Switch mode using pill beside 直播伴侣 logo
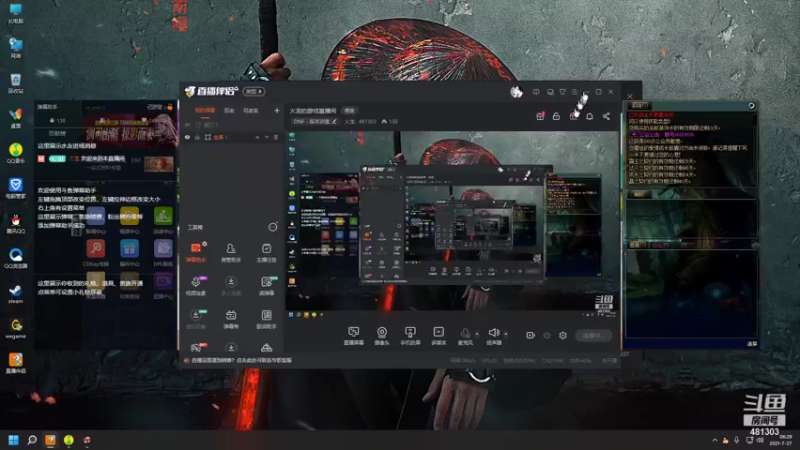Screen dimensions: 800x450 click(254, 91)
